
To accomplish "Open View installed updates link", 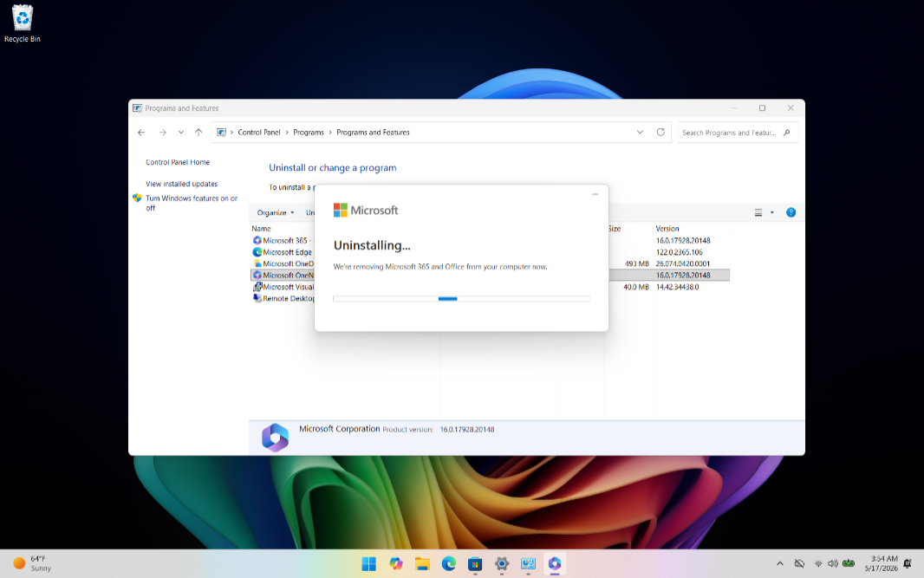I will tap(181, 184).
